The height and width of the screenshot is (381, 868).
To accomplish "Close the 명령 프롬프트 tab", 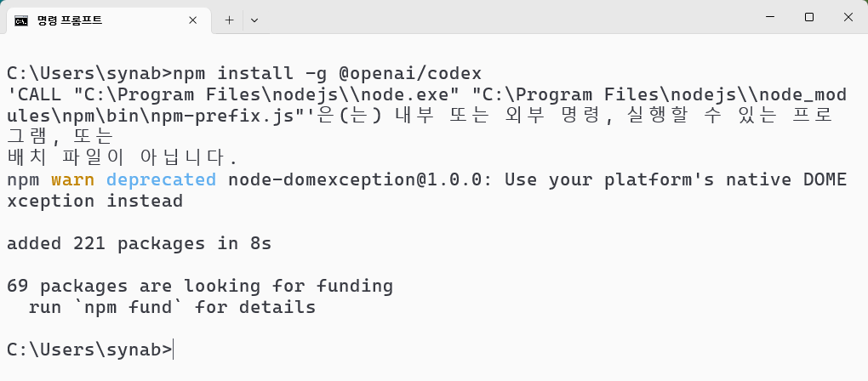I will point(192,20).
